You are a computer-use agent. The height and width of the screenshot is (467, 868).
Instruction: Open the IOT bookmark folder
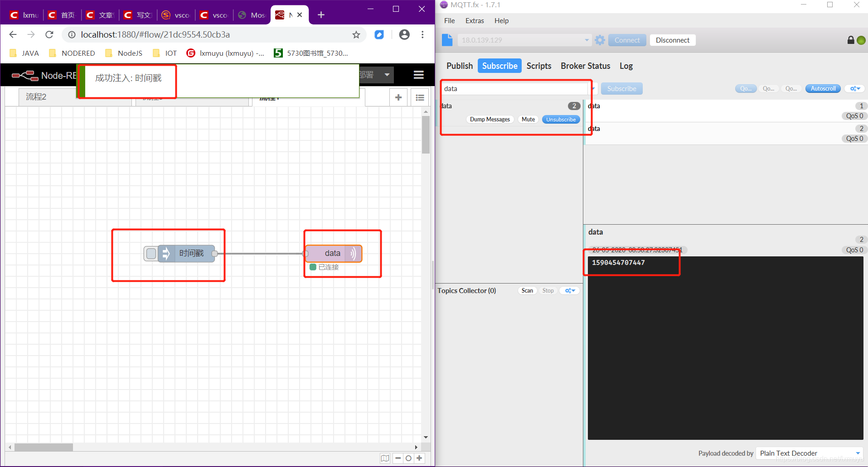click(x=165, y=53)
